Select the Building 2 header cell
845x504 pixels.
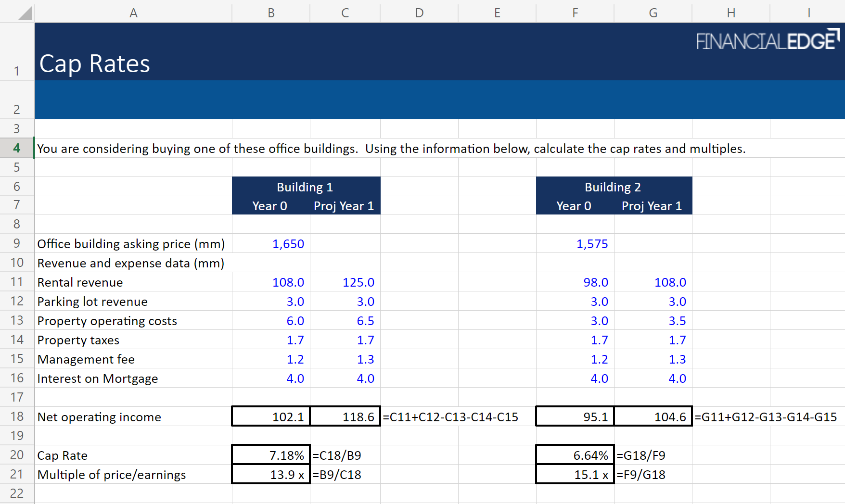[x=614, y=187]
